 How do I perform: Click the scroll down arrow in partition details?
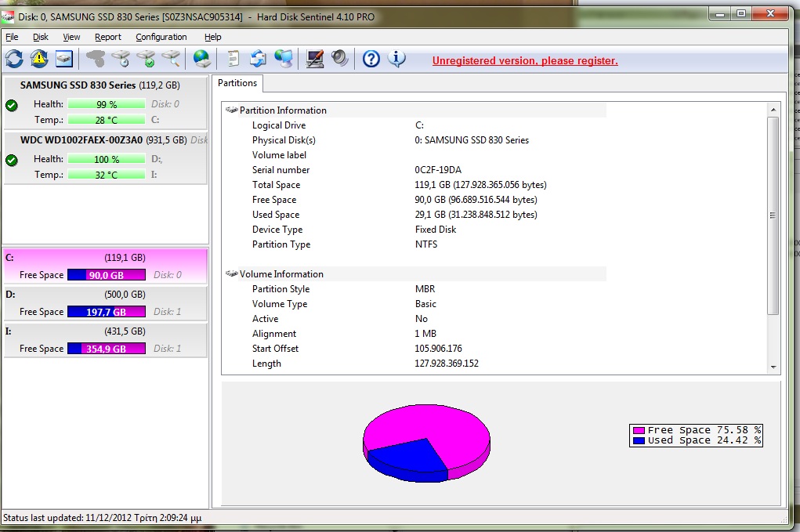pos(773,367)
